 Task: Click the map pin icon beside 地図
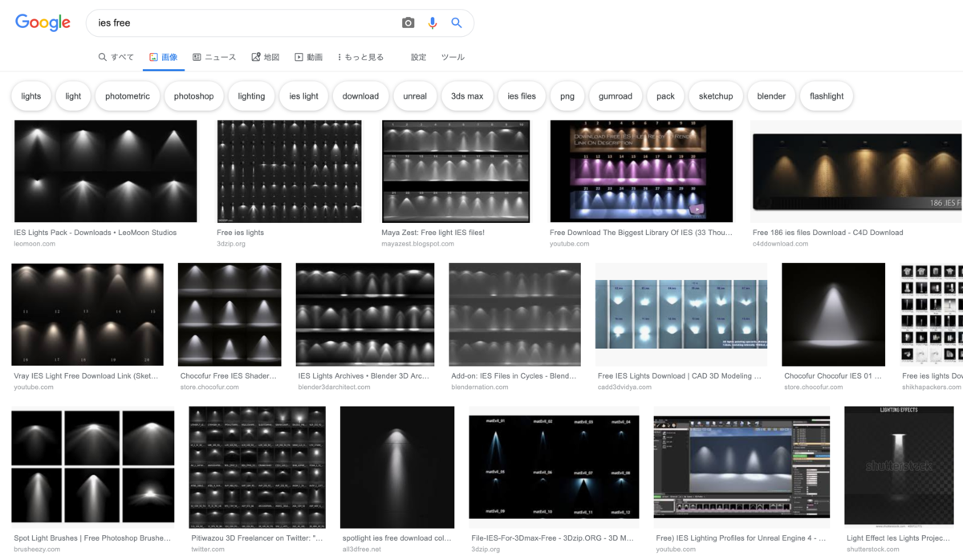(254, 57)
